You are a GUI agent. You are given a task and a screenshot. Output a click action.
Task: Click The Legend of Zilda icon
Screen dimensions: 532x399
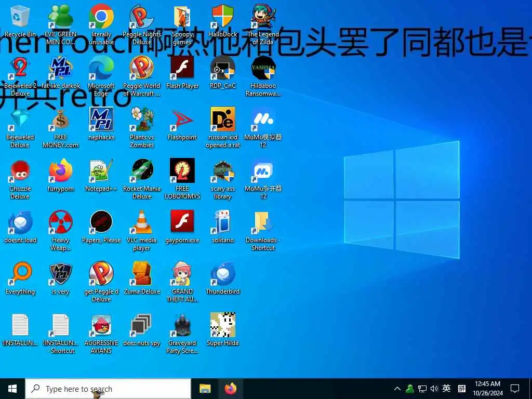coord(263,17)
